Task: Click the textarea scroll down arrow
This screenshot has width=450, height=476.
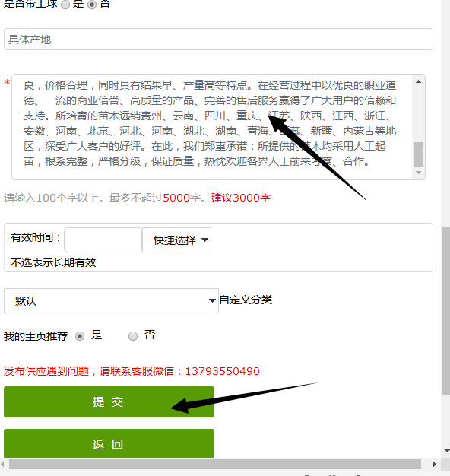Action: pos(418,173)
